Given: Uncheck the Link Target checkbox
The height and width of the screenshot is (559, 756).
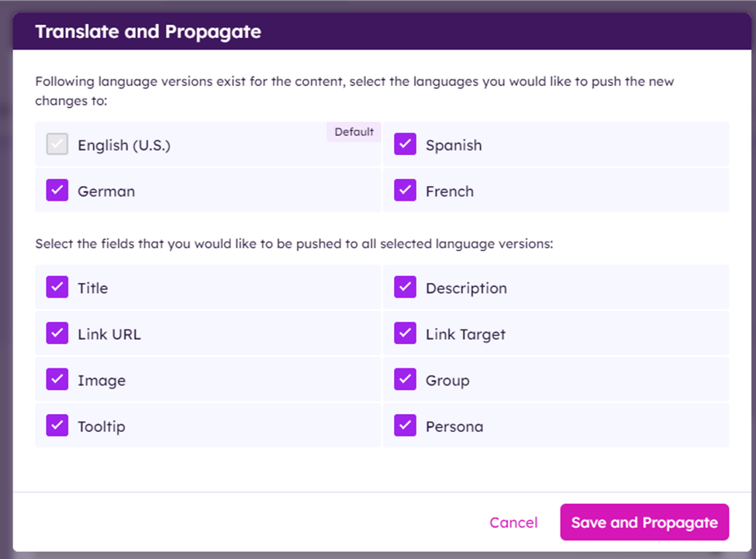Looking at the screenshot, I should [406, 334].
